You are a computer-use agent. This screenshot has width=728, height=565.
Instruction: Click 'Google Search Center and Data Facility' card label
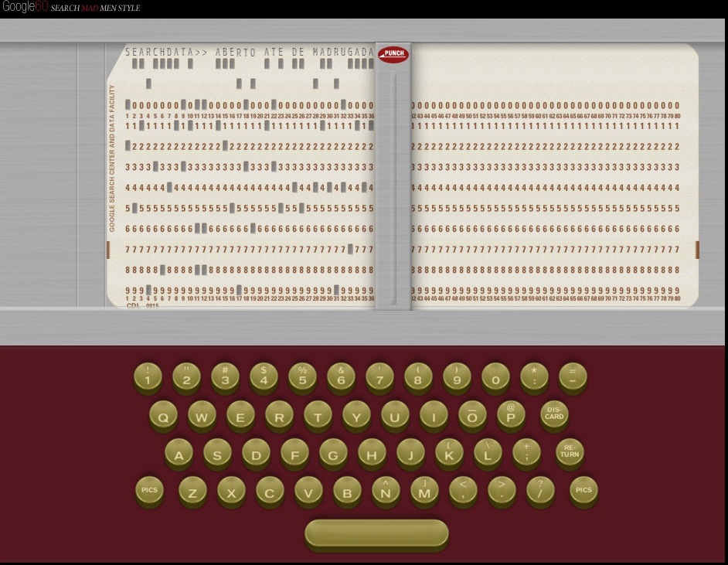coord(111,158)
